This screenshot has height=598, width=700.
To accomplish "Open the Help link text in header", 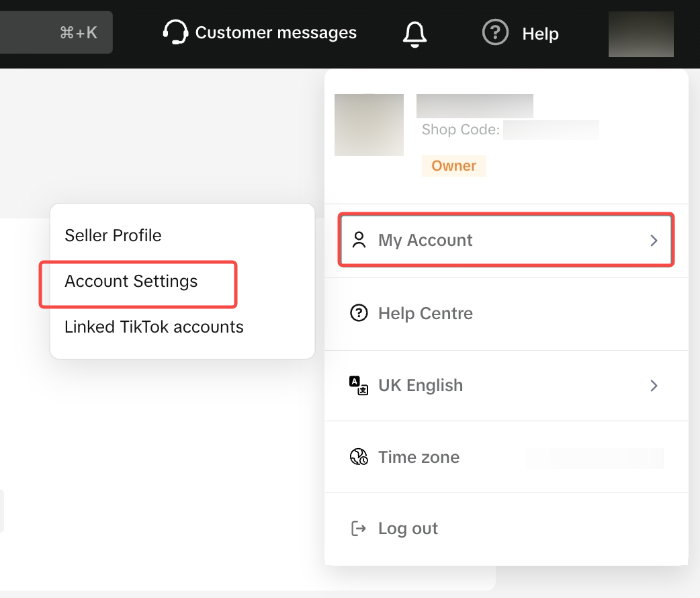I will [x=540, y=34].
